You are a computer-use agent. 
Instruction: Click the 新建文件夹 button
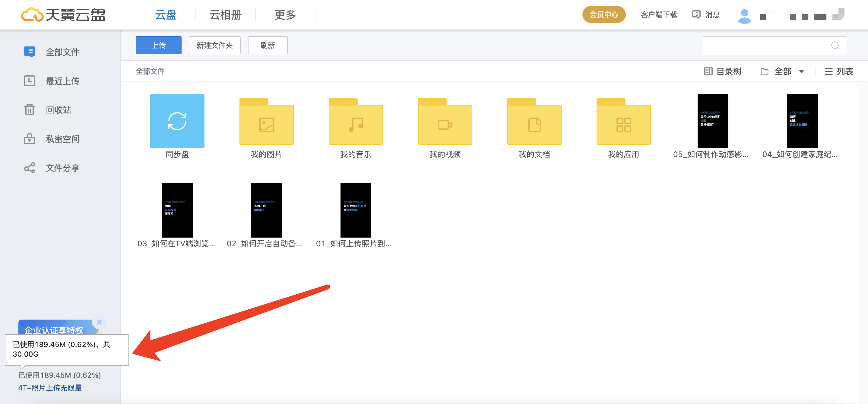(215, 45)
